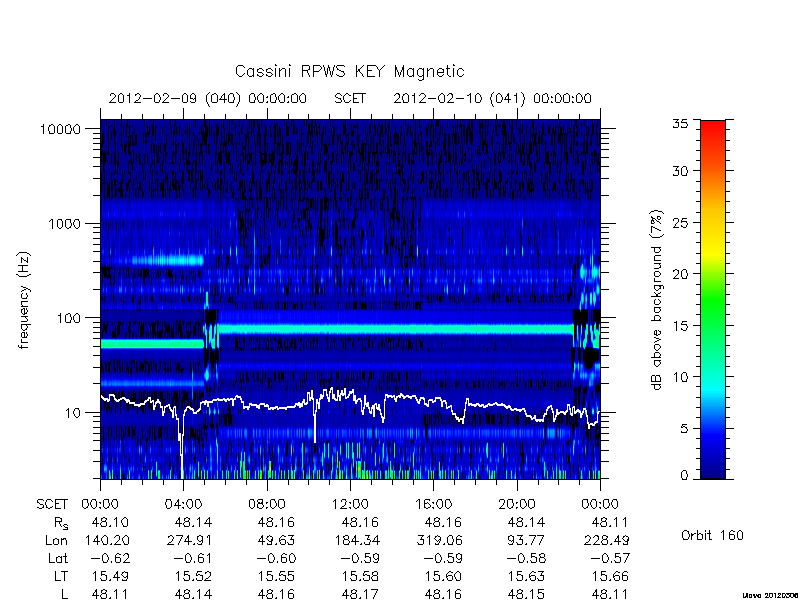
Task: Click the 'frequency (Hz)' axis label
Action: (x=23, y=300)
